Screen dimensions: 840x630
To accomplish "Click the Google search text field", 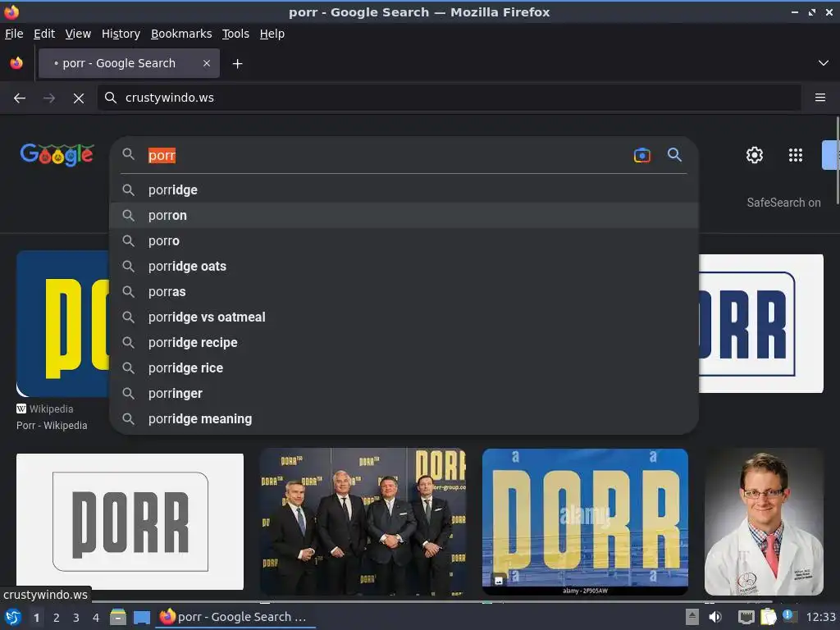I will 386,155.
